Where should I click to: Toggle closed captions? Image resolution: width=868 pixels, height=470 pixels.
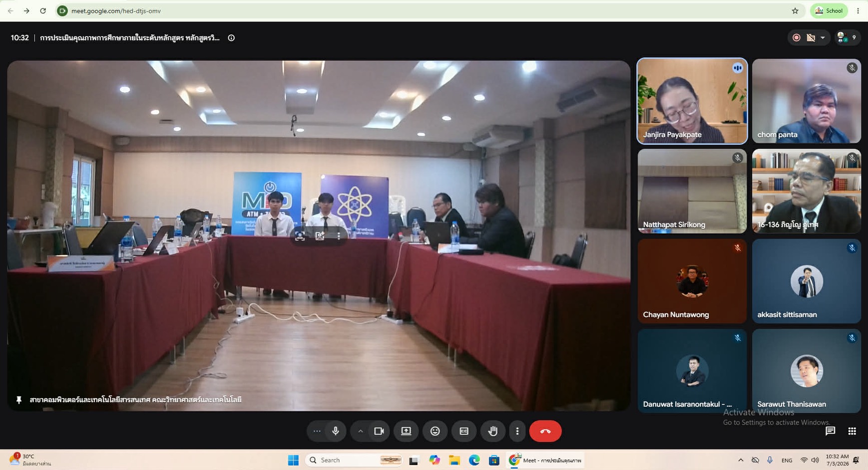[464, 431]
